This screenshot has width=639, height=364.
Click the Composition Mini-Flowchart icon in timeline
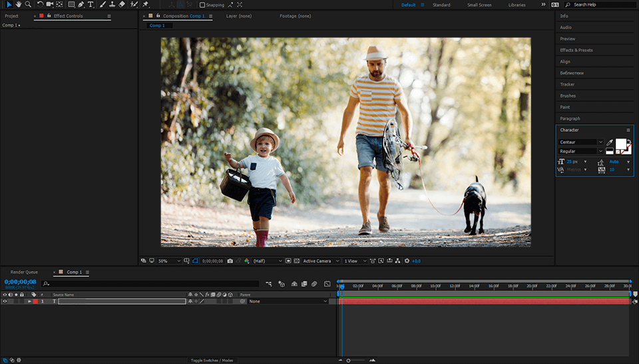[x=268, y=283]
